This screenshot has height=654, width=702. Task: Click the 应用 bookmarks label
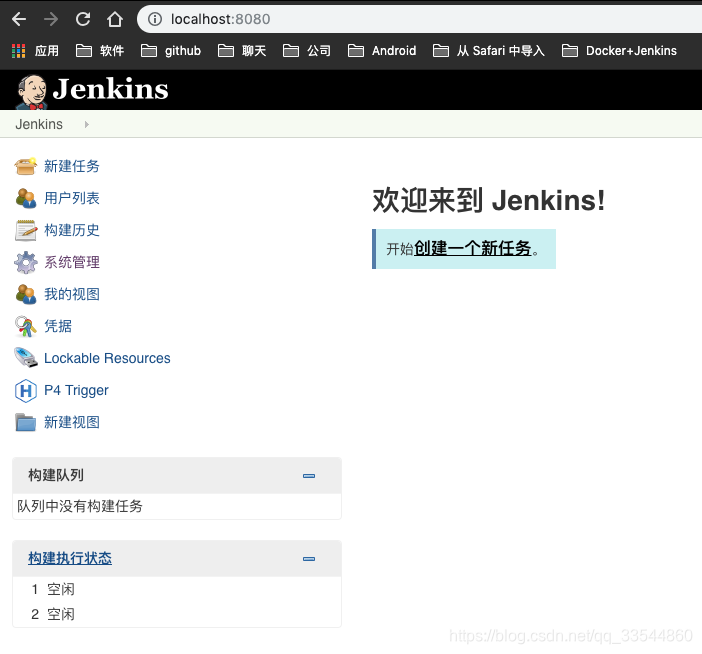[x=47, y=51]
